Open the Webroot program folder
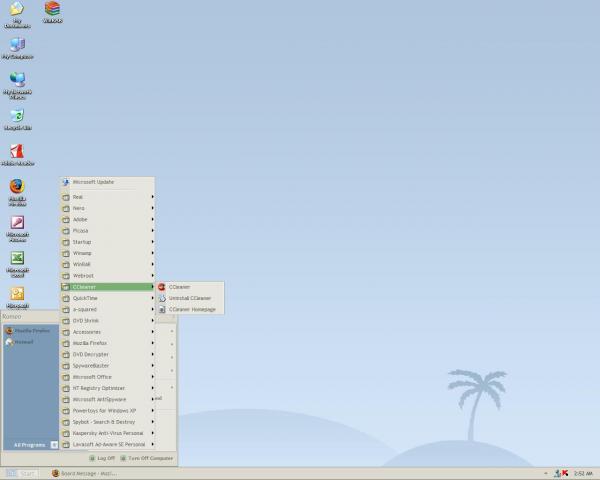 point(108,276)
